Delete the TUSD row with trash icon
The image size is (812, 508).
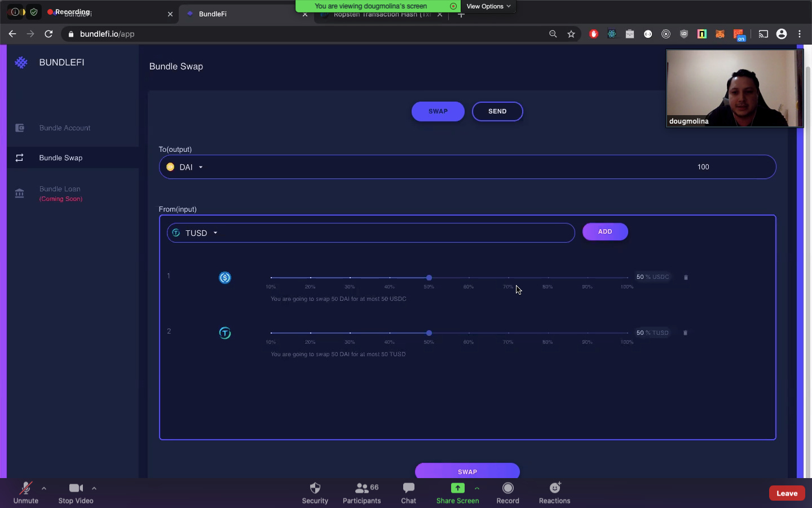686,332
